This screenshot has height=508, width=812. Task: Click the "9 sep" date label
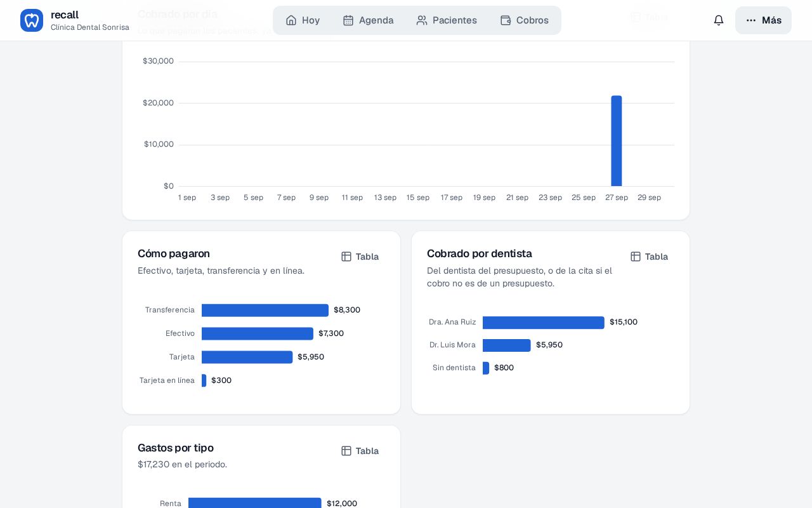[319, 197]
